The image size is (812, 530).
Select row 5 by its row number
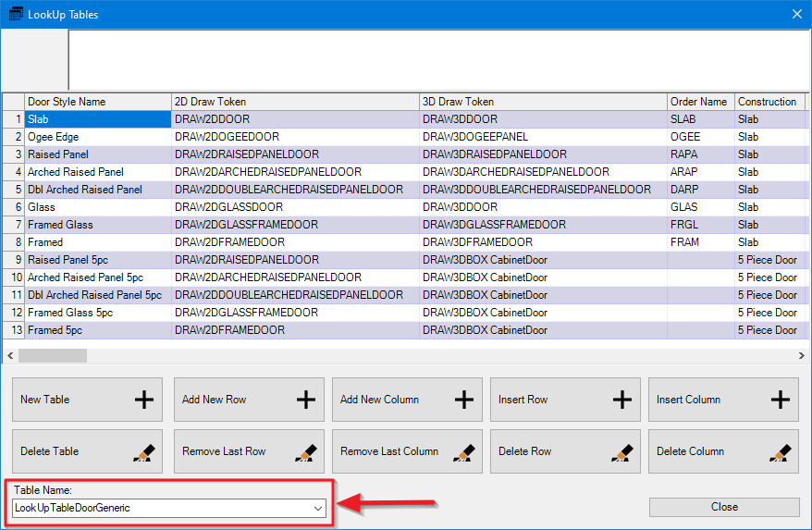click(14, 190)
